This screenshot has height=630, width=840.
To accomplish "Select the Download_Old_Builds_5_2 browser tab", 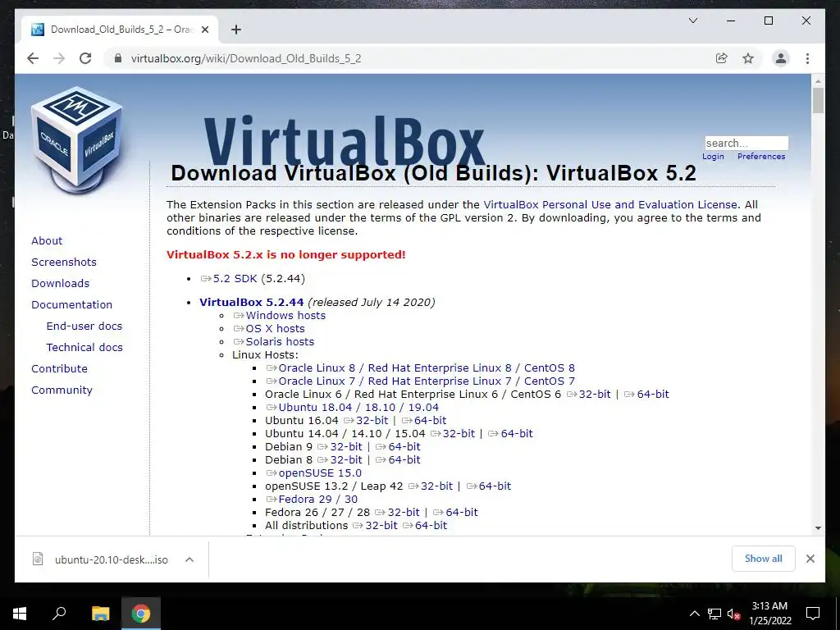I will 120,30.
